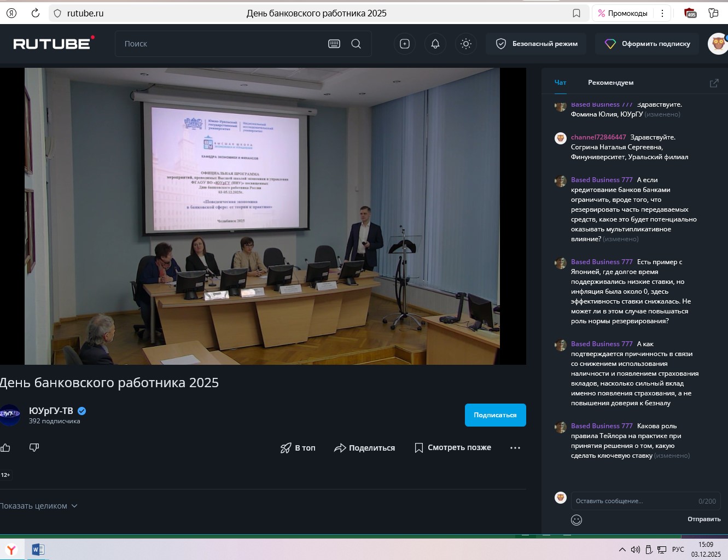Open the on-screen keyboard icon in search bar
This screenshot has width=728, height=560.
(x=334, y=43)
